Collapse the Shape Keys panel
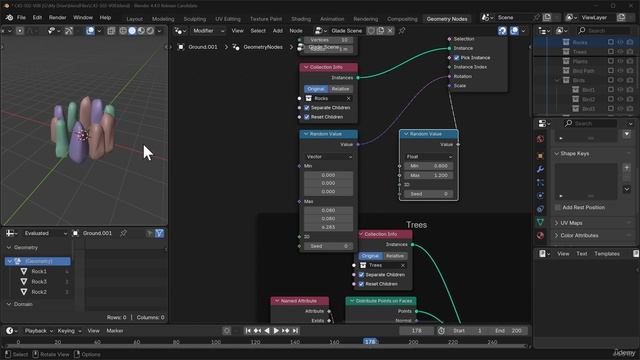This screenshot has height=360, width=640. [x=557, y=153]
